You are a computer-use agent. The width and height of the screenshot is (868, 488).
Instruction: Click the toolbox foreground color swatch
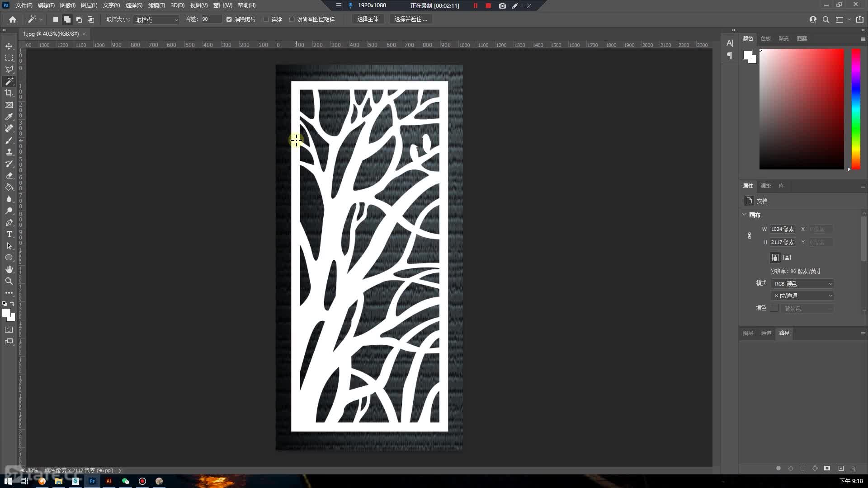point(6,313)
